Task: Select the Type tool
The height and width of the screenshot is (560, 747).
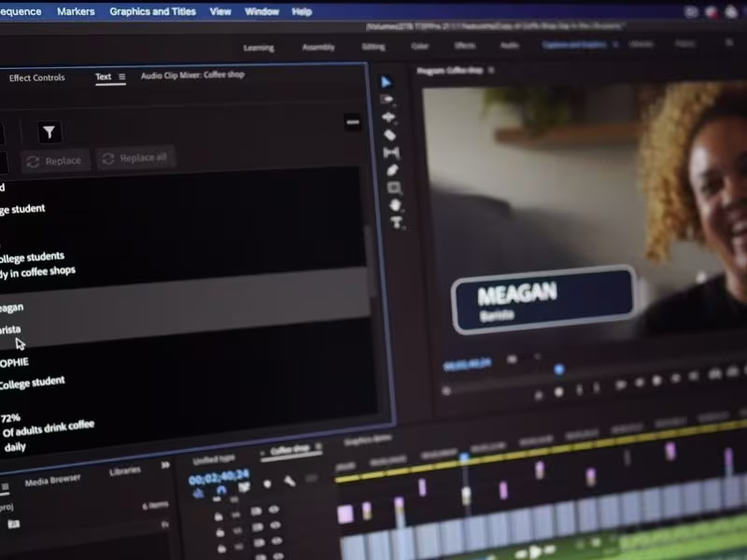Action: click(396, 222)
